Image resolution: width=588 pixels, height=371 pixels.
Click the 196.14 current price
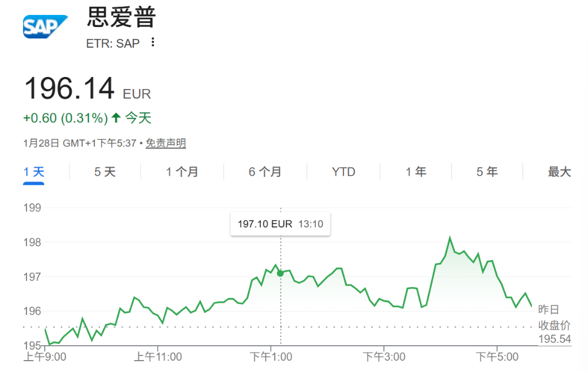click(69, 89)
